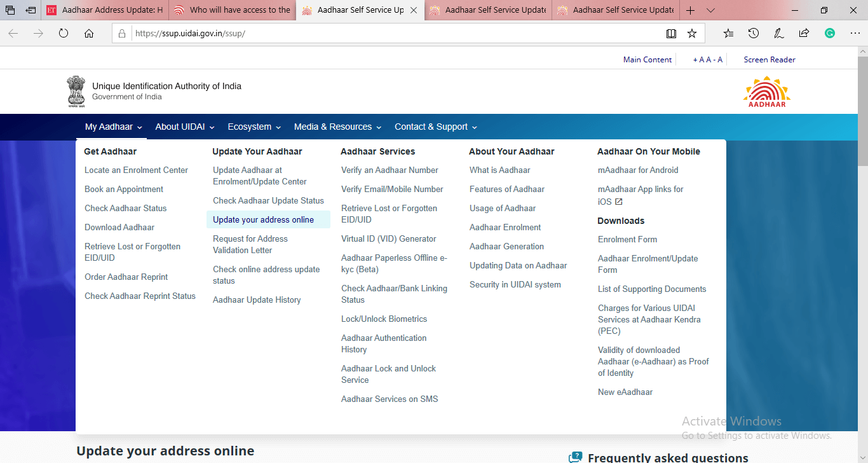Choose Lock/Unlock Biometrics menu entry

point(384,319)
